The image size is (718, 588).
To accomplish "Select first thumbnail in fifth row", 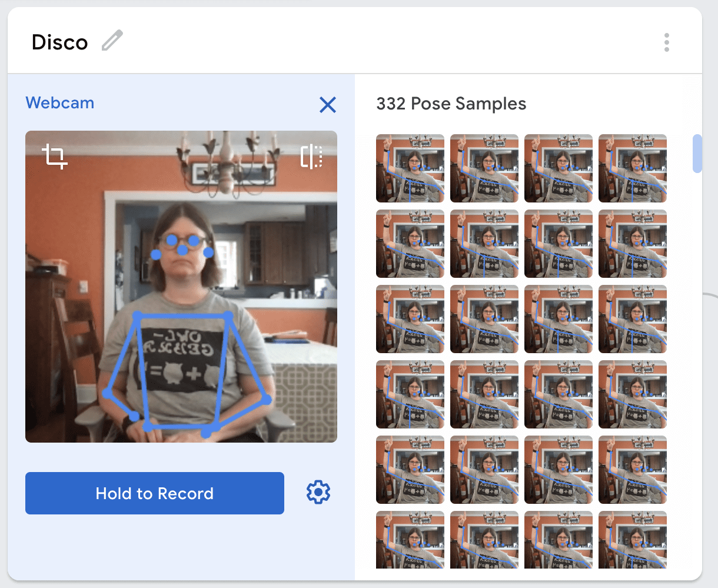I will click(x=410, y=470).
